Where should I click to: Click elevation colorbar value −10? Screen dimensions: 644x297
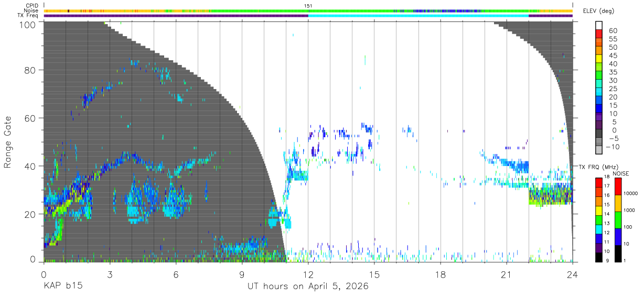click(x=613, y=147)
